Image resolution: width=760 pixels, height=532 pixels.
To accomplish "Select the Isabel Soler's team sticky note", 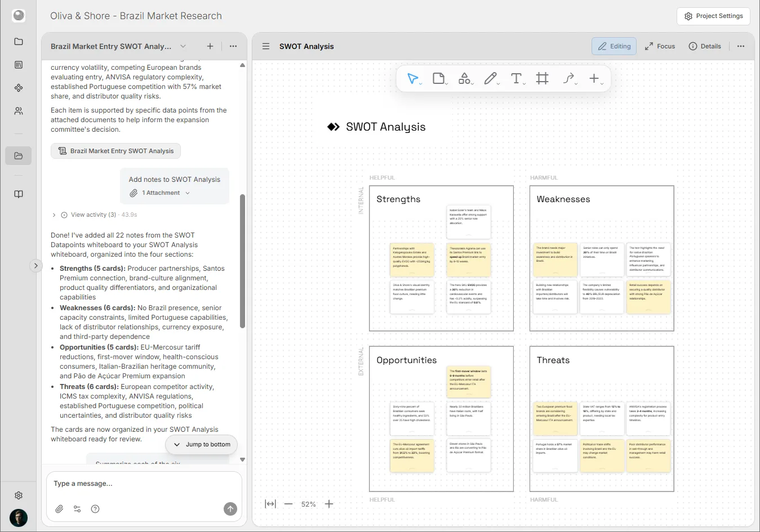I will [x=469, y=222].
